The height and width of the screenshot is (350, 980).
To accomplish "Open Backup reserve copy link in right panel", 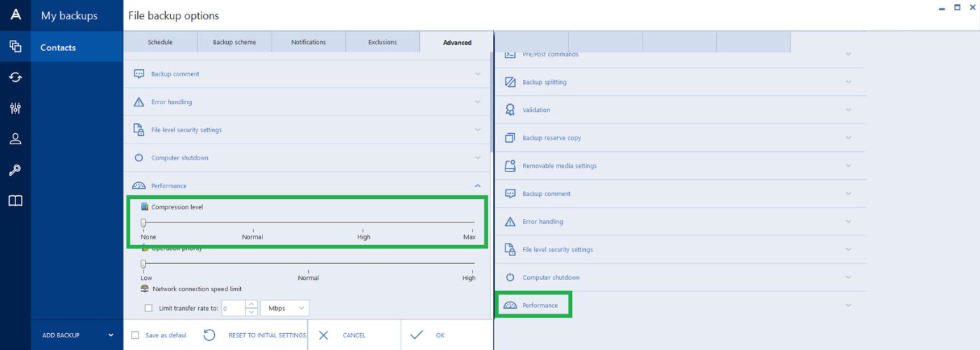I will pos(552,138).
